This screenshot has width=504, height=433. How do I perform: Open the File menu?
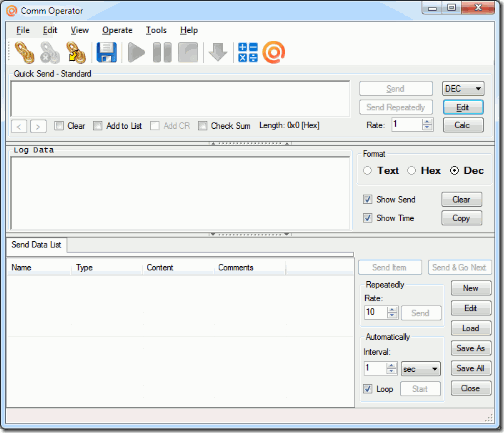(23, 30)
